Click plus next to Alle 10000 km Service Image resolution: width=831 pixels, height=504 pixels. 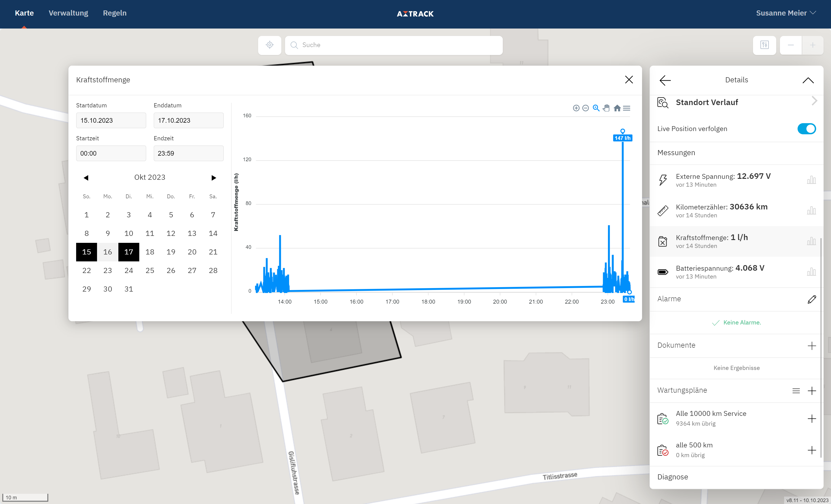(x=812, y=419)
